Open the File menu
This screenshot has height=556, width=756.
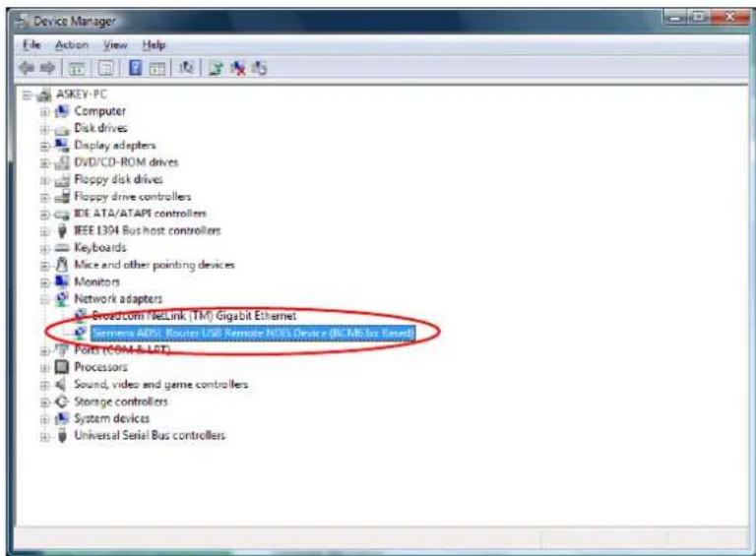click(x=31, y=45)
